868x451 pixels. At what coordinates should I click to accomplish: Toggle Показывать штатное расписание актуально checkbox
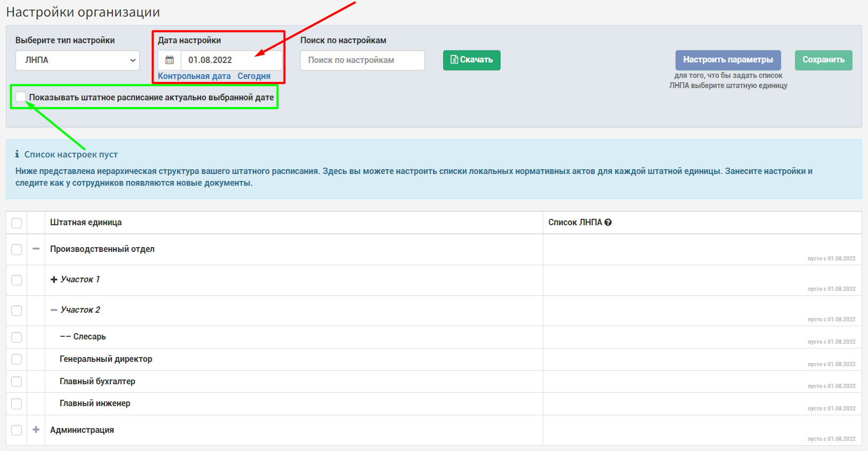(x=21, y=97)
